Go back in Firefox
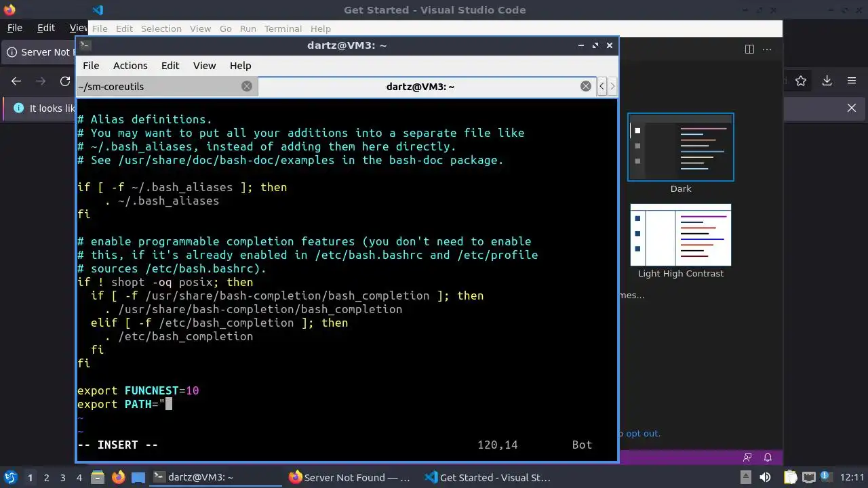 pyautogui.click(x=16, y=81)
